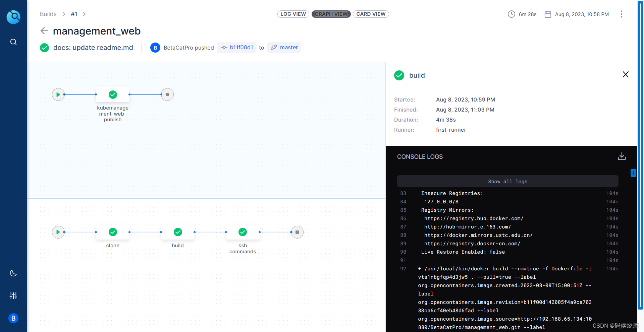Click the console log scrollbar thumb
The image size is (644, 332).
[x=633, y=173]
